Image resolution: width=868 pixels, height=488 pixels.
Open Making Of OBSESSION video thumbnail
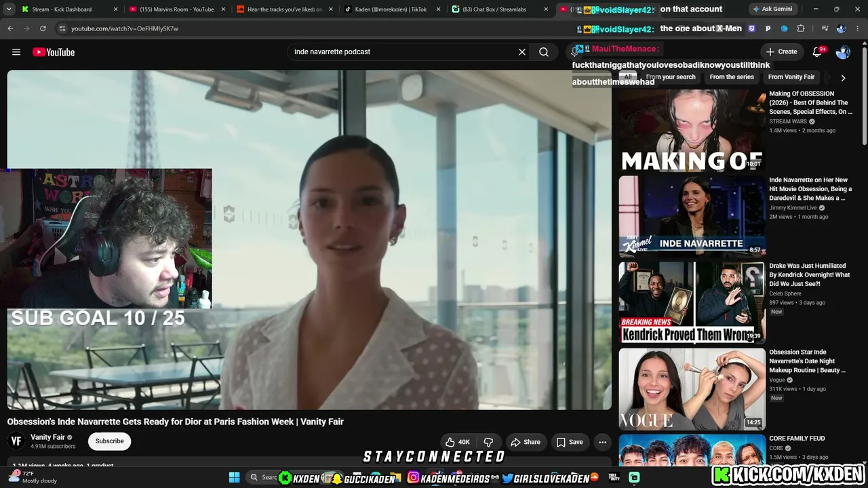692,131
